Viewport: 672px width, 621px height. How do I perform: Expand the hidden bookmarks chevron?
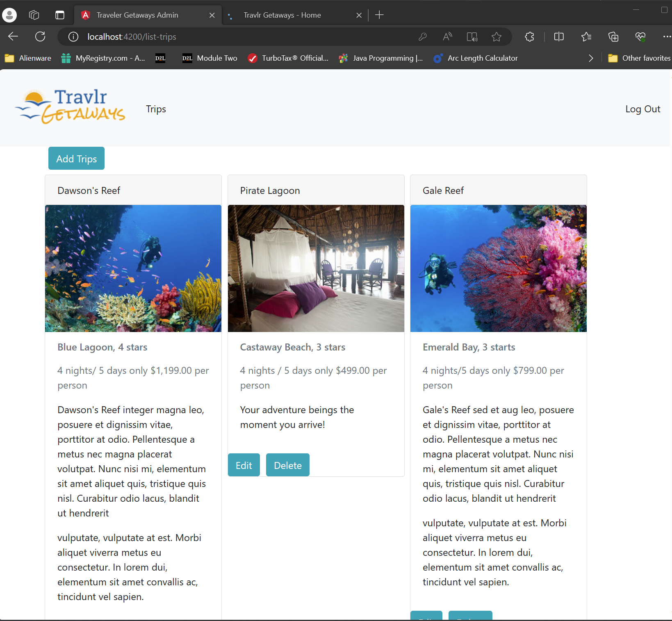tap(591, 58)
